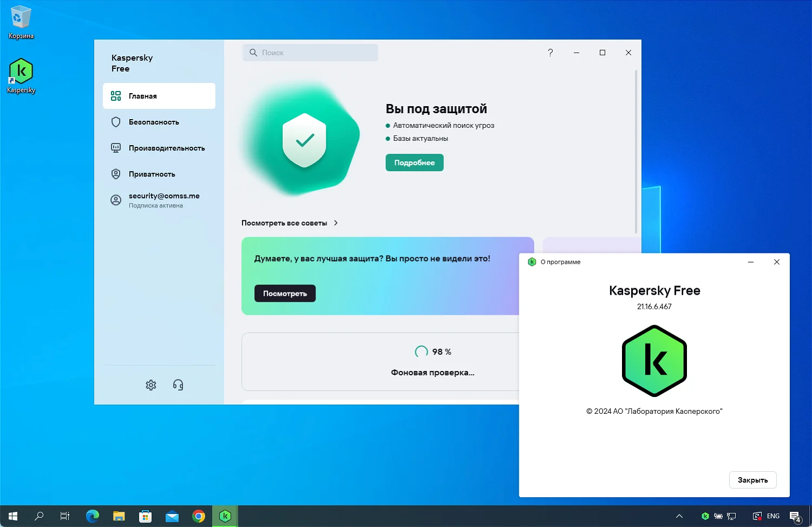812x527 pixels.
Task: Click the Думаете, у вас лучшая защита banner text
Action: (x=372, y=259)
